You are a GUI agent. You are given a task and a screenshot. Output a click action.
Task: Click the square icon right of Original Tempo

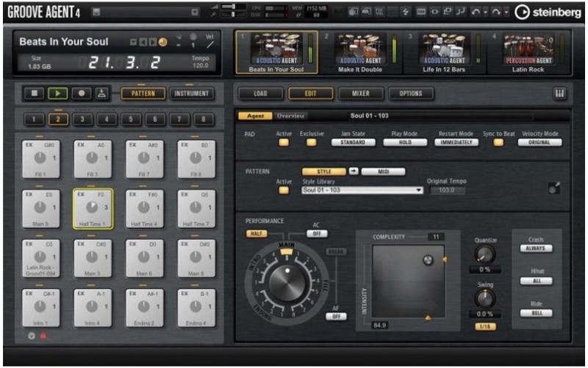[x=553, y=188]
